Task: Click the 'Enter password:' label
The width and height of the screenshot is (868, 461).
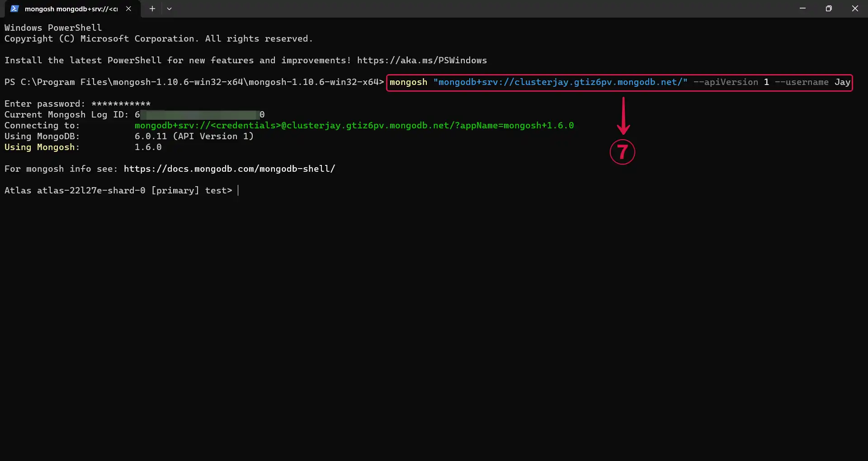Action: pyautogui.click(x=45, y=103)
